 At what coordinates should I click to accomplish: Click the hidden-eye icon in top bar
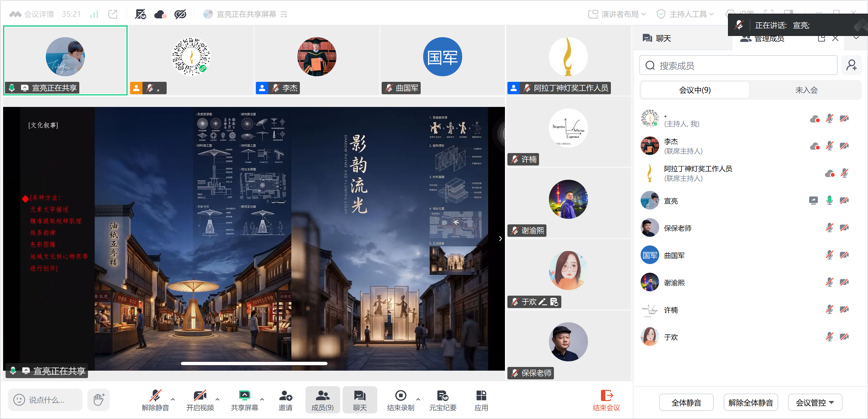[180, 14]
